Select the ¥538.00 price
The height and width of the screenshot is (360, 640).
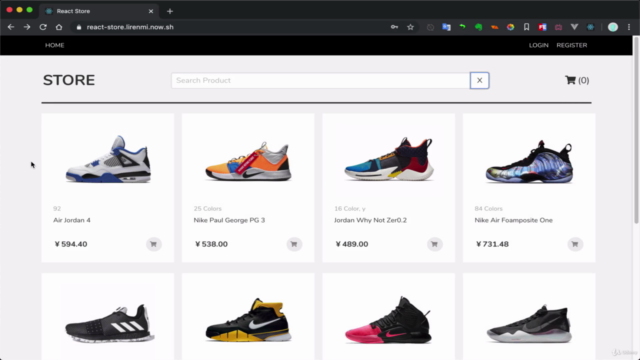211,244
